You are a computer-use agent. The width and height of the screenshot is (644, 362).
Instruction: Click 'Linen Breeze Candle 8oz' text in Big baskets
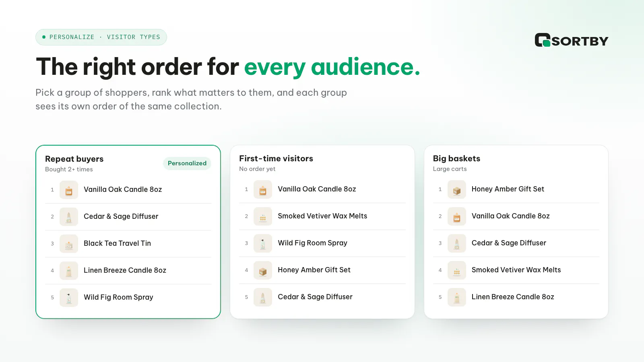click(x=513, y=297)
